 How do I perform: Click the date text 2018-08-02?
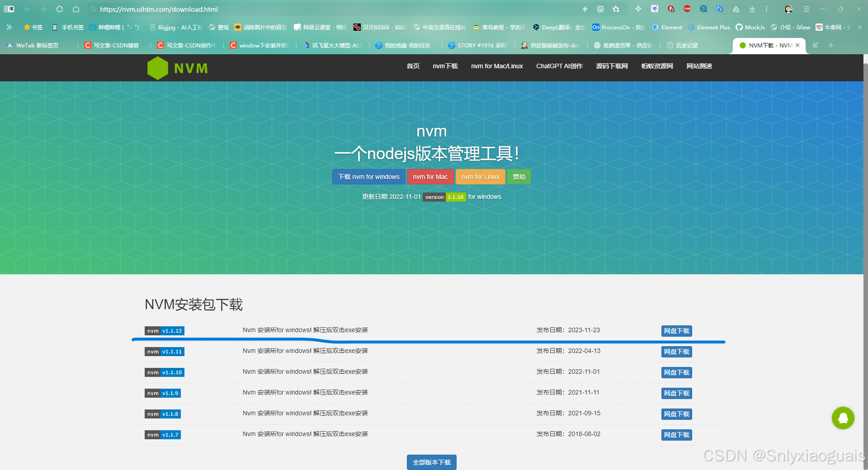coord(584,434)
